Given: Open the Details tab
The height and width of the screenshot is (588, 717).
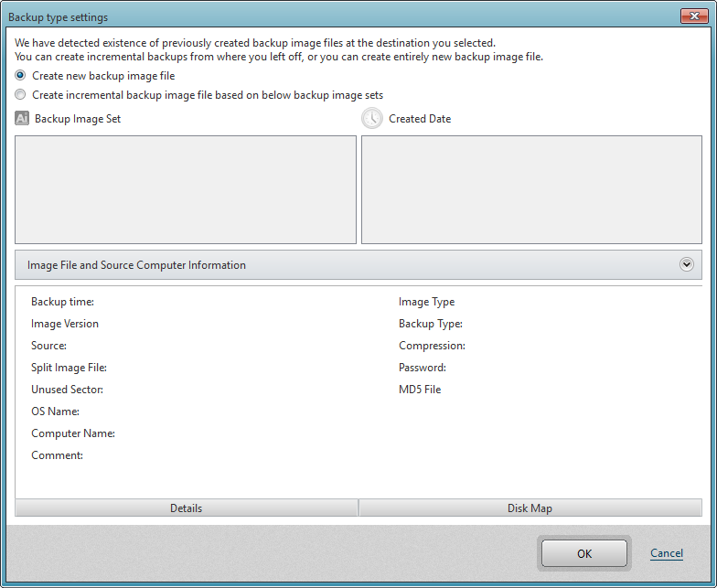Looking at the screenshot, I should (x=187, y=508).
